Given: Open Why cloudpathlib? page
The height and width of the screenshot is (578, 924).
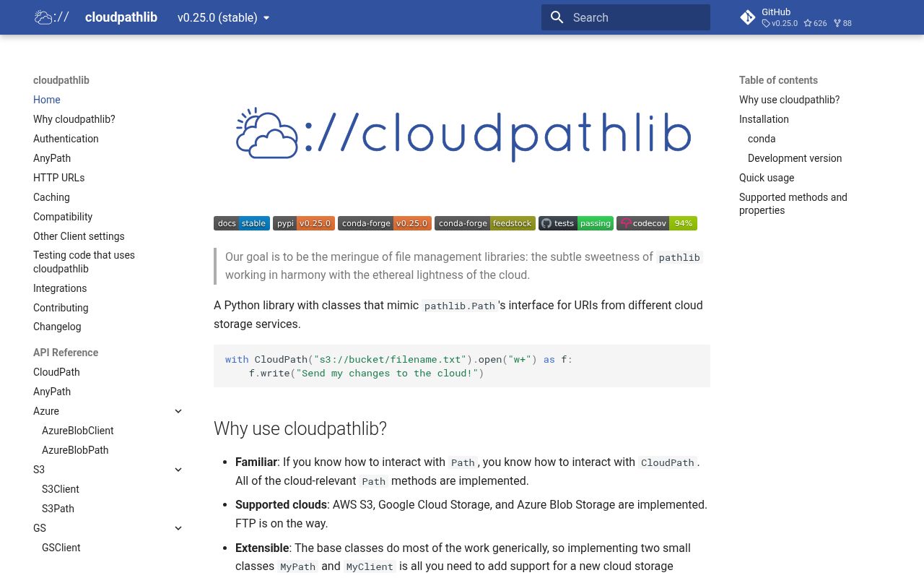Looking at the screenshot, I should pyautogui.click(x=74, y=119).
